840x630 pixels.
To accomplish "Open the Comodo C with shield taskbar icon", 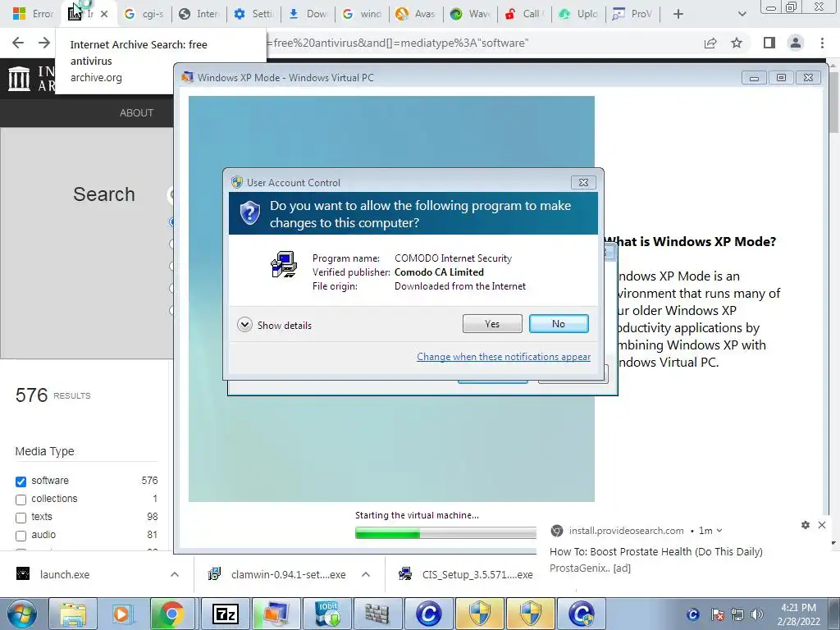I will tap(582, 614).
